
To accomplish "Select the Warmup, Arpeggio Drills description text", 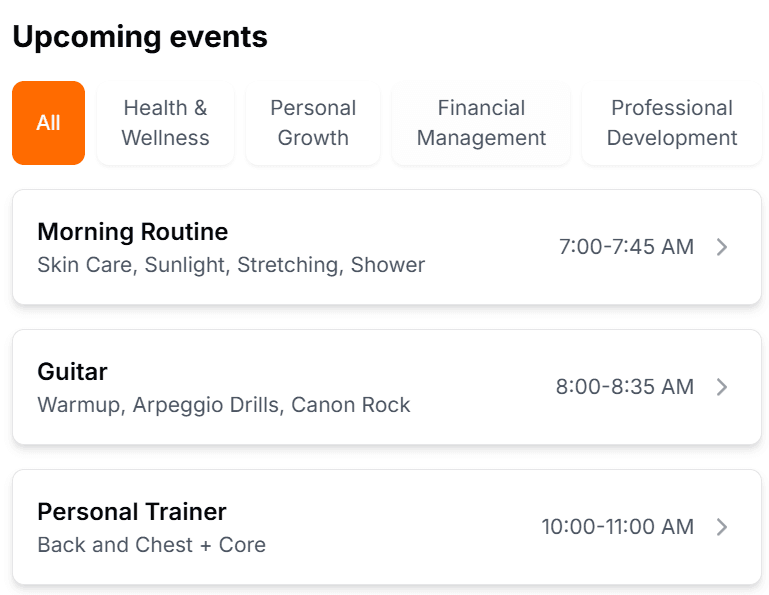I will [224, 405].
